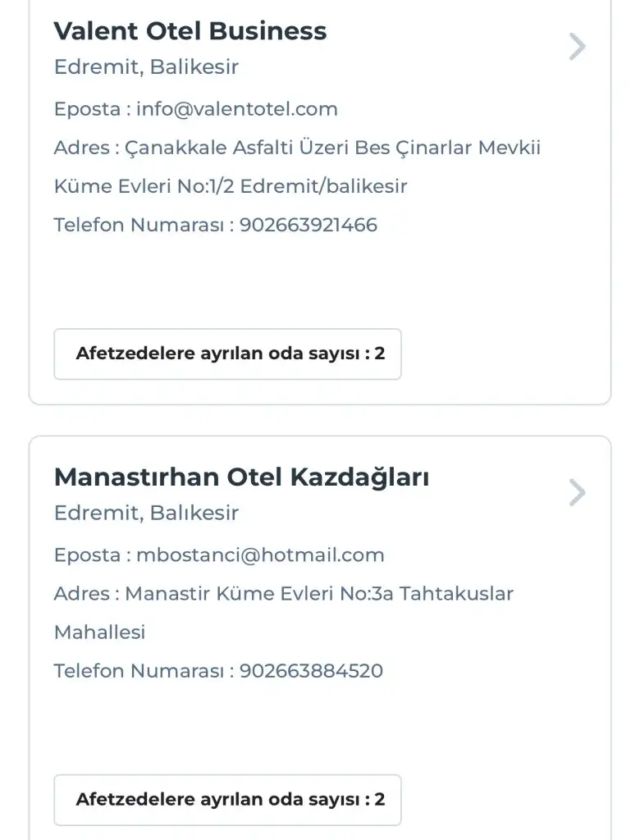Screen dimensions: 640x840
Task: Click the Eposta label in Manastırhan card
Action: 87,555
